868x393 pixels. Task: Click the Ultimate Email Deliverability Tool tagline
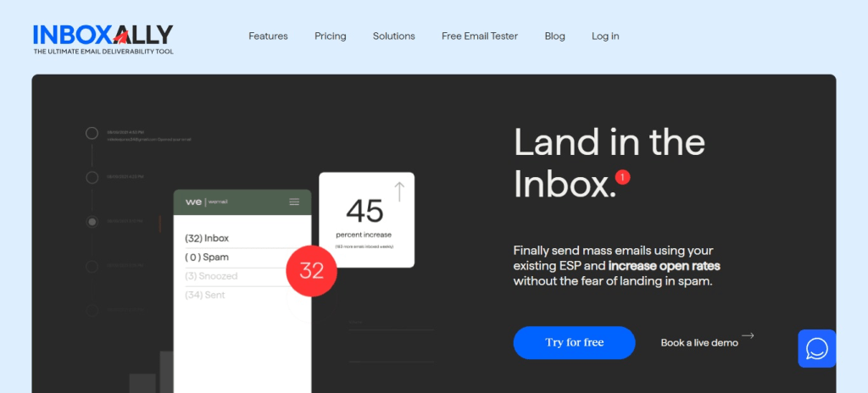point(103,52)
